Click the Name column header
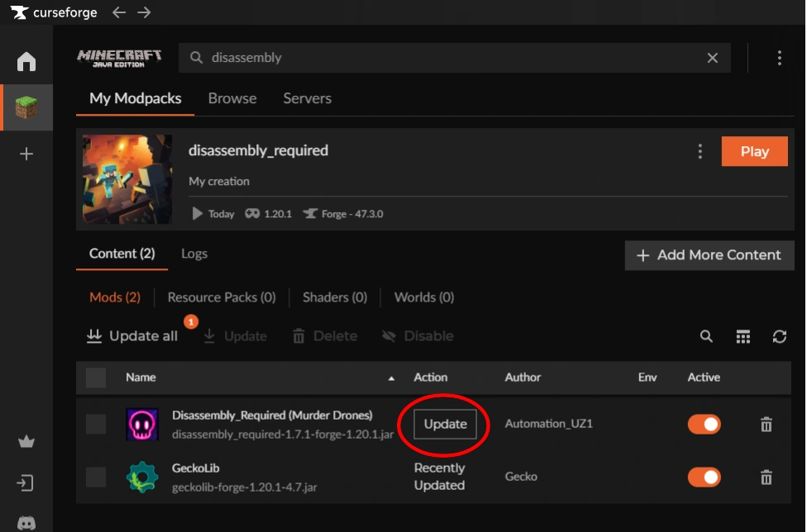This screenshot has width=807, height=532. coord(141,378)
